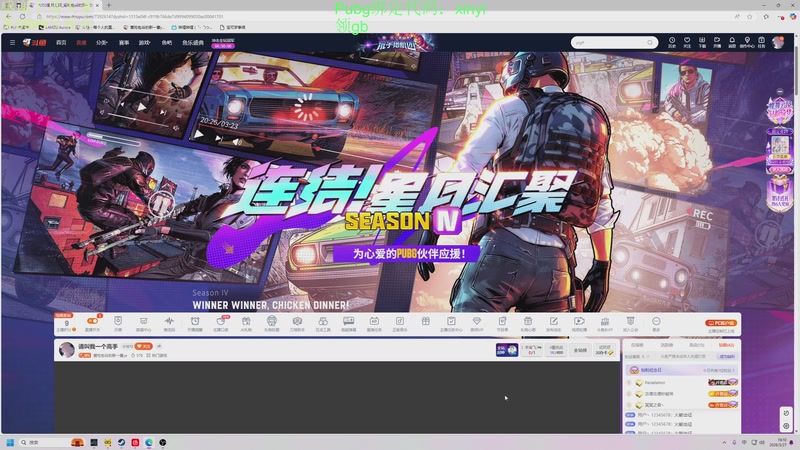Click the 全站榜 ranking button
This screenshot has height=450, width=800.
(580, 350)
